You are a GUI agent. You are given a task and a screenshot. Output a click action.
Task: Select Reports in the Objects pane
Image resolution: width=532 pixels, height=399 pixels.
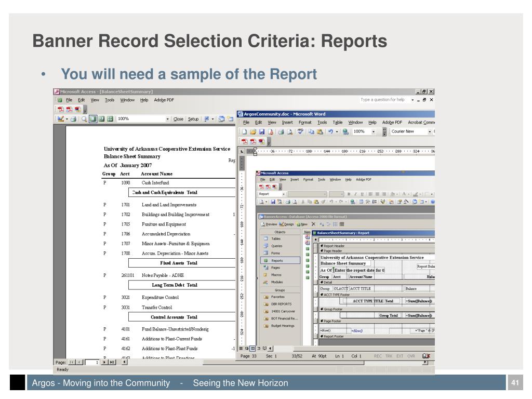280,261
